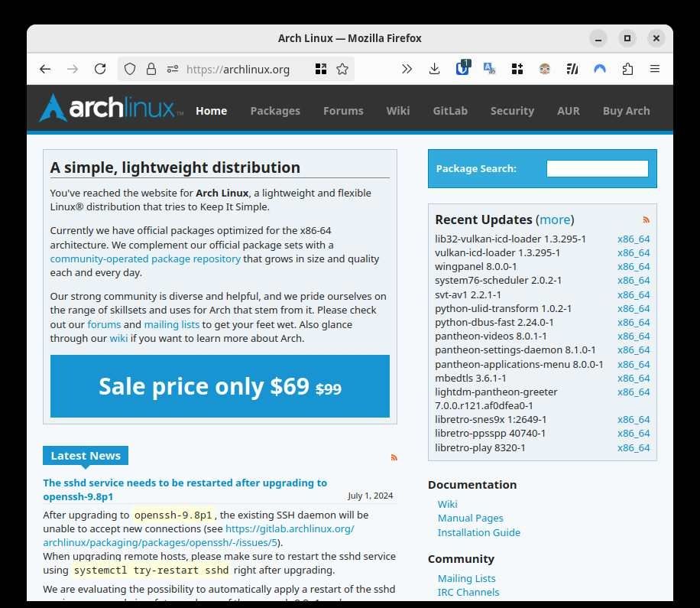This screenshot has height=608, width=700.
Task: Go back using the back arrow
Action: [45, 70]
